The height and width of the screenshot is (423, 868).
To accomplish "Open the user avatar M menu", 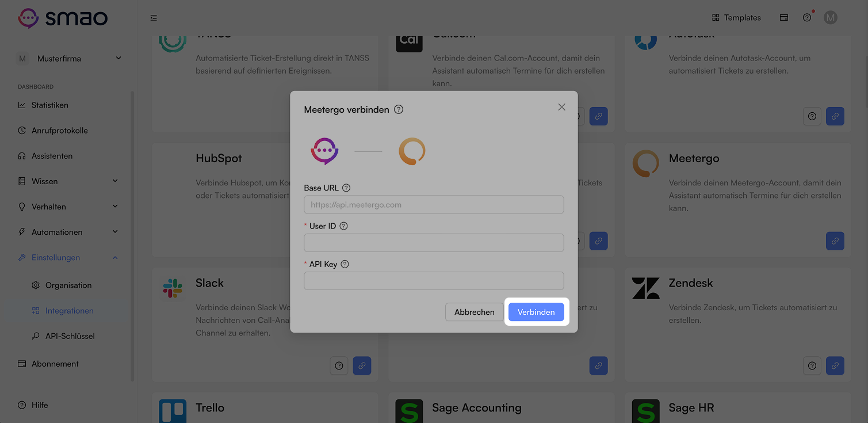I will click(x=830, y=18).
